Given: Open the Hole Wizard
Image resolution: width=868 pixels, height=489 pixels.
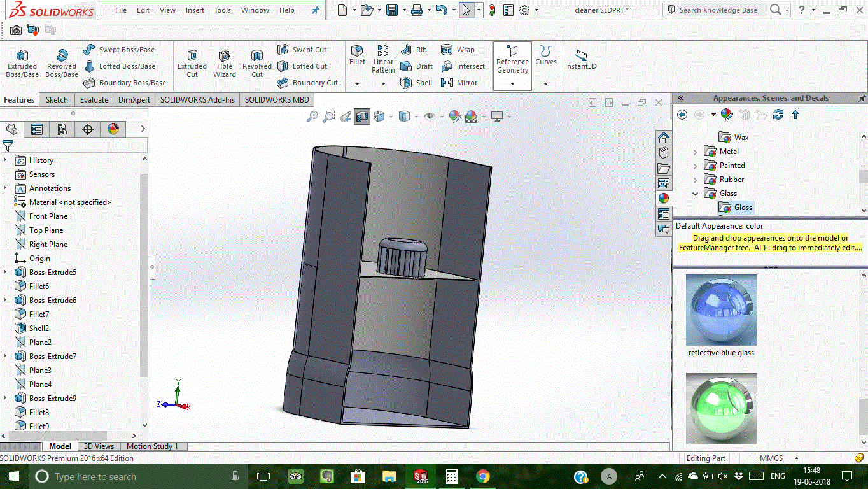Looking at the screenshot, I should (x=225, y=64).
